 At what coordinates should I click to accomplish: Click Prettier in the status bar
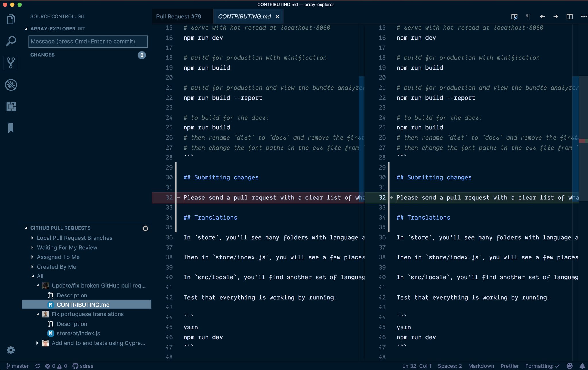point(510,366)
